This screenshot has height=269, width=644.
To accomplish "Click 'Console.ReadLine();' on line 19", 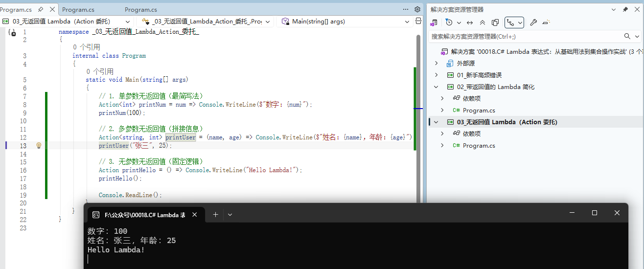I will 130,195.
